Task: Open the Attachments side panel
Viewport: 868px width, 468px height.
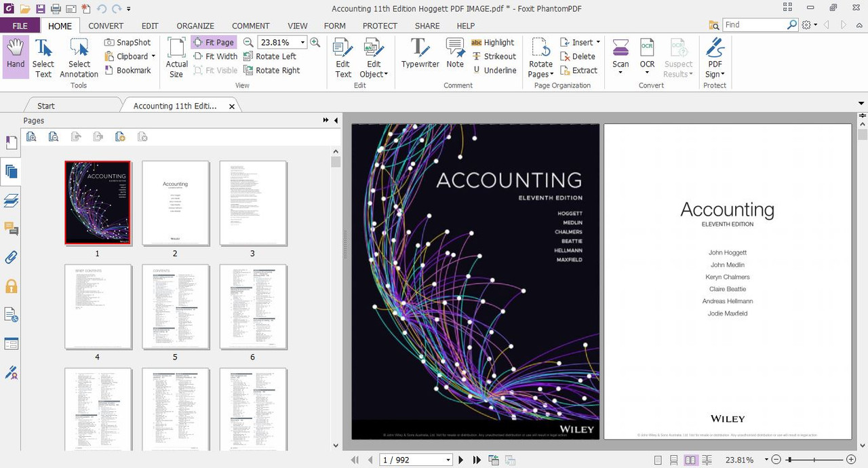Action: (11, 257)
